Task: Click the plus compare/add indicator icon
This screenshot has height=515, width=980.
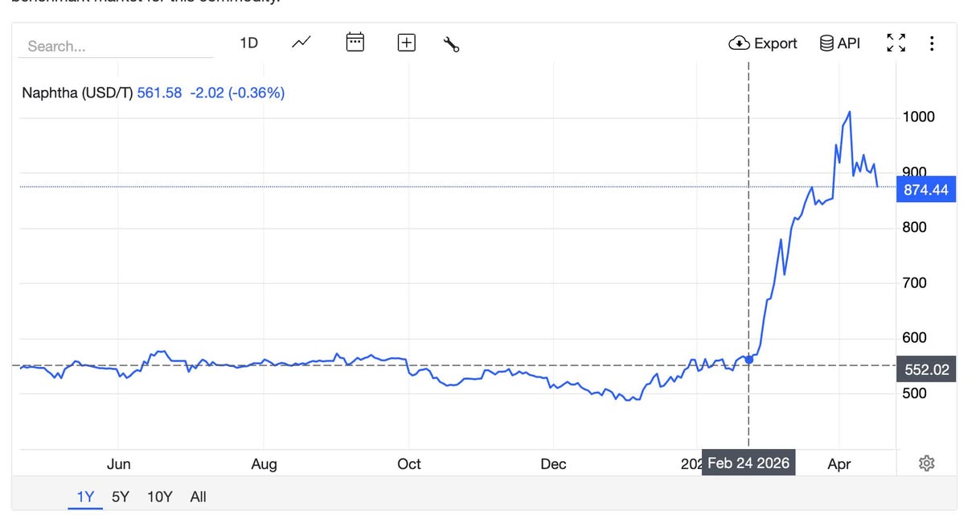Action: [407, 43]
